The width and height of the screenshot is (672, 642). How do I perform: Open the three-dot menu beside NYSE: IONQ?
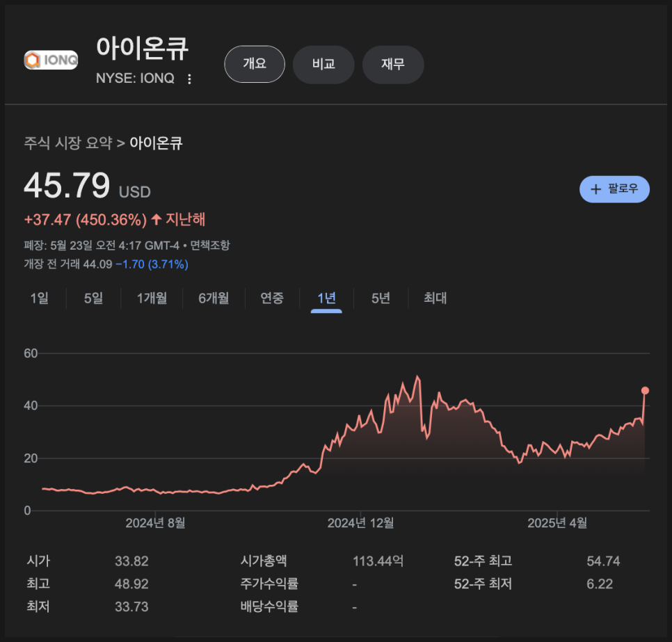(x=189, y=79)
